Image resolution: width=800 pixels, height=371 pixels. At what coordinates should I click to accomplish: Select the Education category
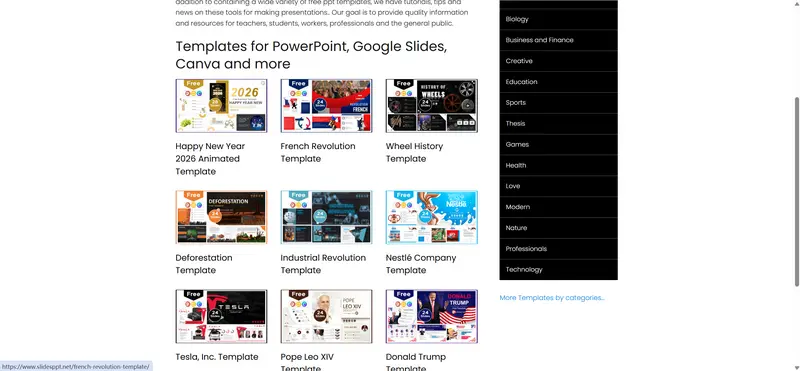[x=559, y=82]
